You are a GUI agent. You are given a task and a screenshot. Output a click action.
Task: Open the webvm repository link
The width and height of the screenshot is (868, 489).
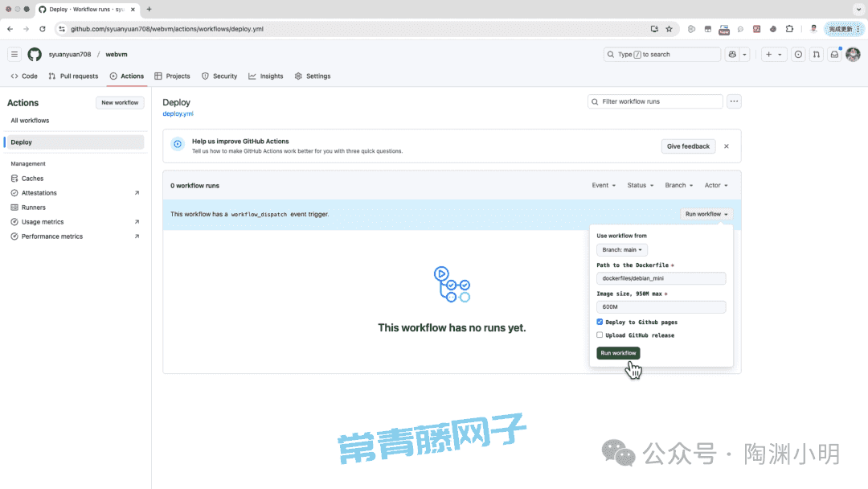[x=117, y=54]
